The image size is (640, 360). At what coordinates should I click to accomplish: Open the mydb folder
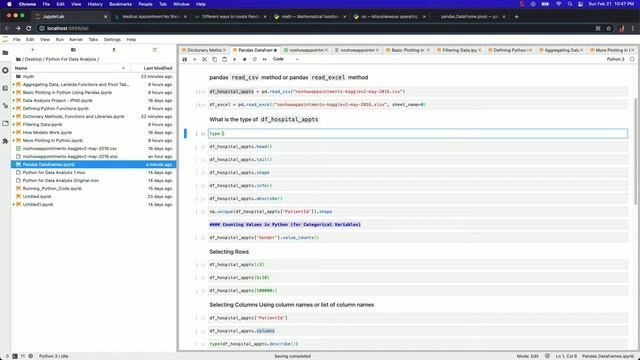coord(93,76)
